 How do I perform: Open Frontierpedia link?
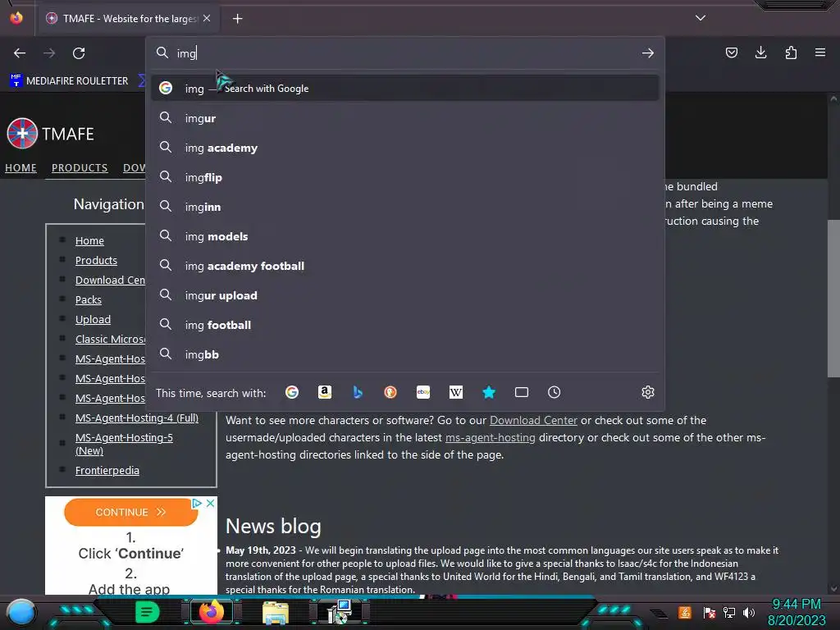tap(107, 470)
